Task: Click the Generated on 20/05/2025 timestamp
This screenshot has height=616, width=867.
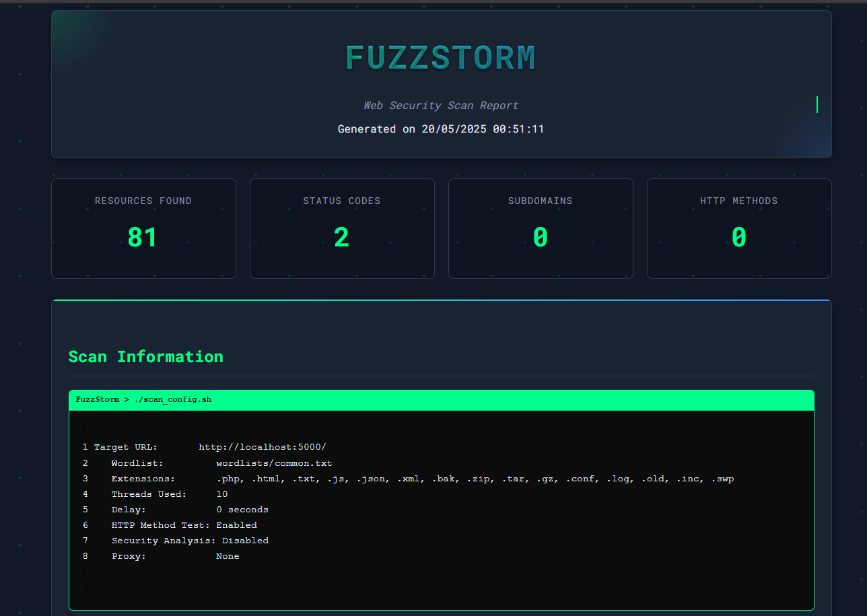Action: coord(441,129)
